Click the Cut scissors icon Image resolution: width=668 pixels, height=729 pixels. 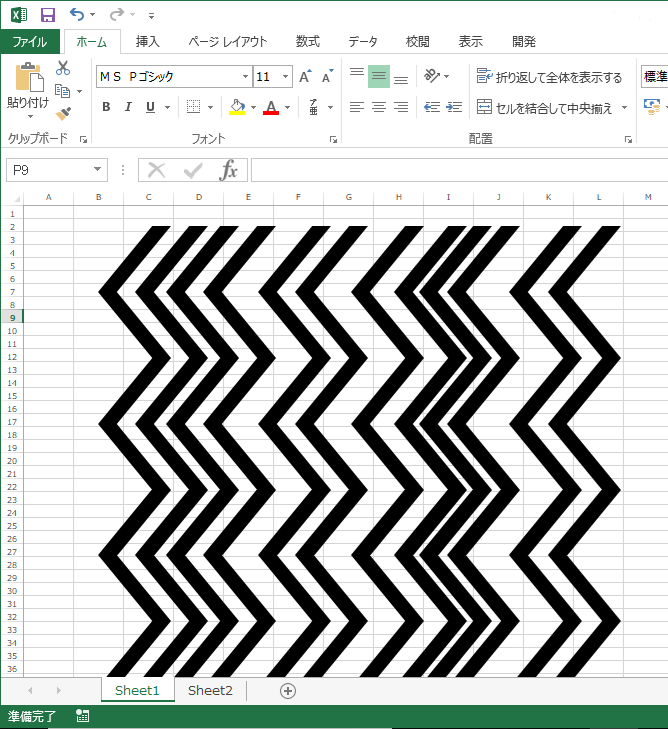pos(63,68)
